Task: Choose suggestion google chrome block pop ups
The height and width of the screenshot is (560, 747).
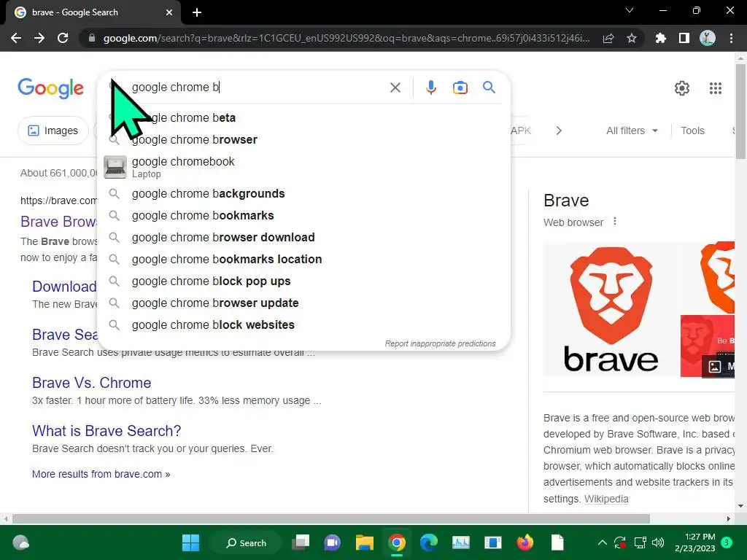Action: 303,281
